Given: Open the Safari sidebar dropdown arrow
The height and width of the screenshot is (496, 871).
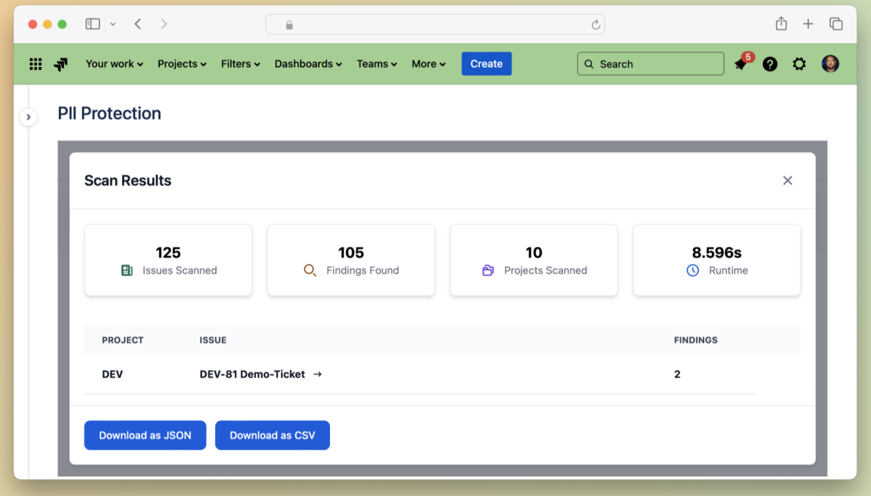Looking at the screenshot, I should point(113,24).
